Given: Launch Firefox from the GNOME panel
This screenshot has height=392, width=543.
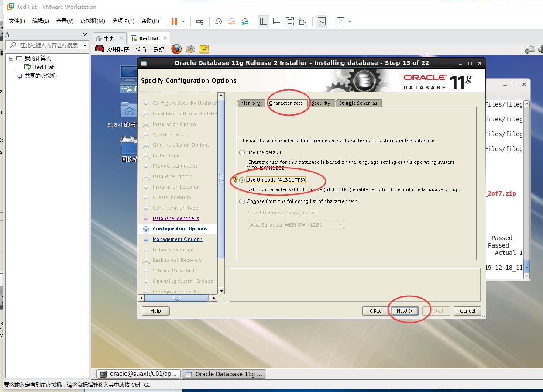Looking at the screenshot, I should [176, 49].
